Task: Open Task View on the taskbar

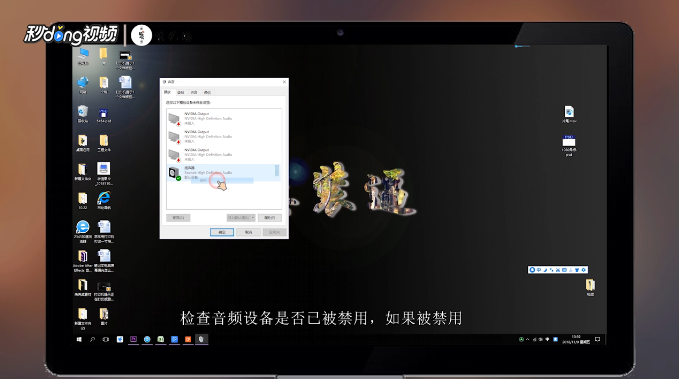Action: point(106,340)
